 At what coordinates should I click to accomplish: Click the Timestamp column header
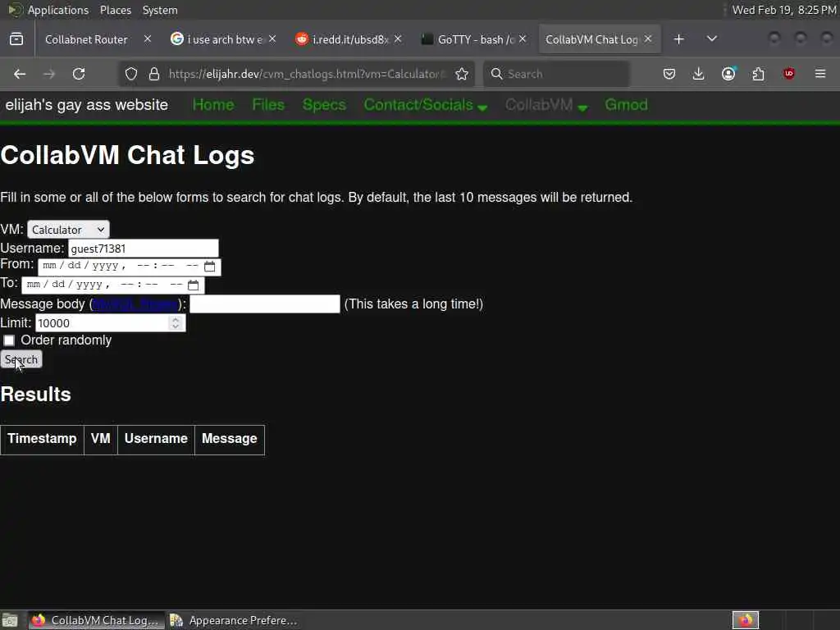(x=42, y=440)
